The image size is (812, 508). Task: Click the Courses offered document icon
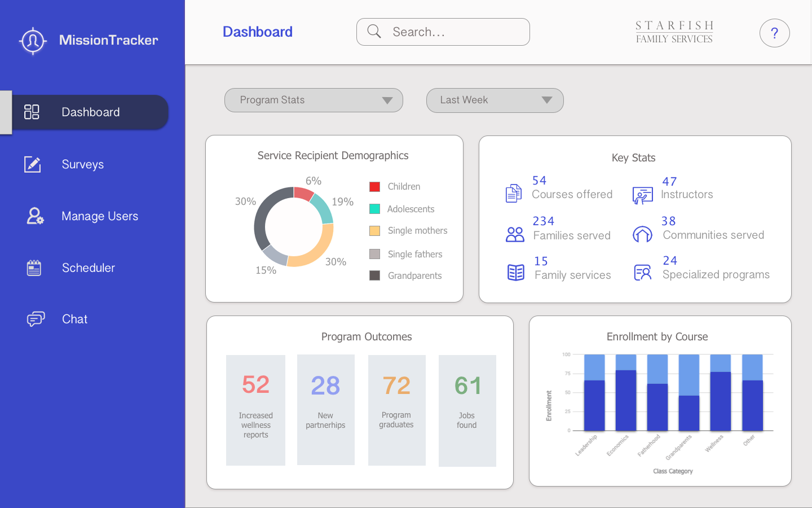pos(513,194)
